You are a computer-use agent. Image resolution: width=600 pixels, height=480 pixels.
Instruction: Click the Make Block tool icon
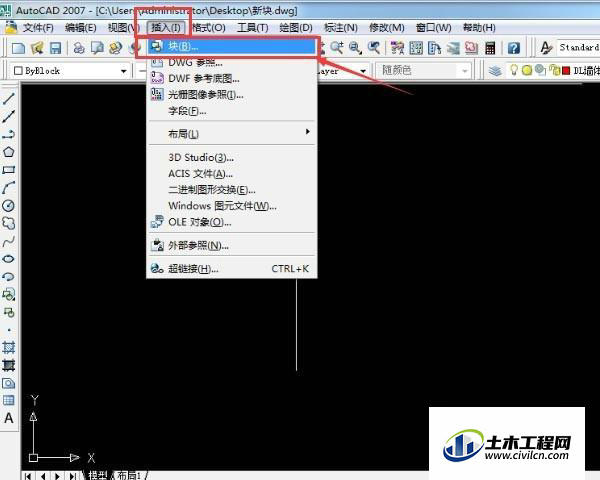8,312
